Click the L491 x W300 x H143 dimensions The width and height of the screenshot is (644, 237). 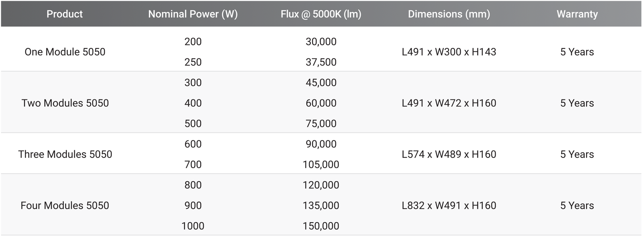[449, 52]
